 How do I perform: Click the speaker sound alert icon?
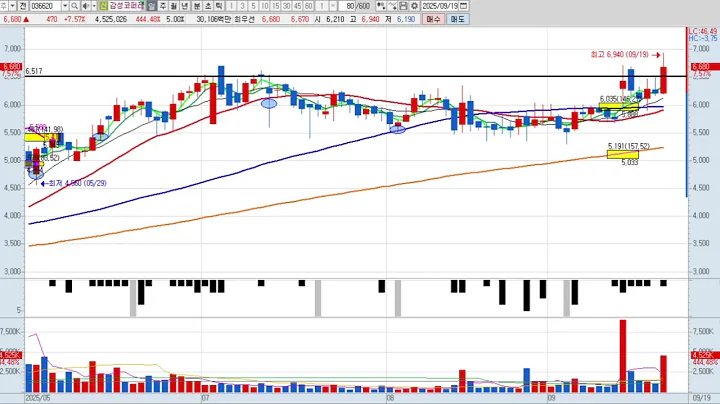pyautogui.click(x=85, y=6)
